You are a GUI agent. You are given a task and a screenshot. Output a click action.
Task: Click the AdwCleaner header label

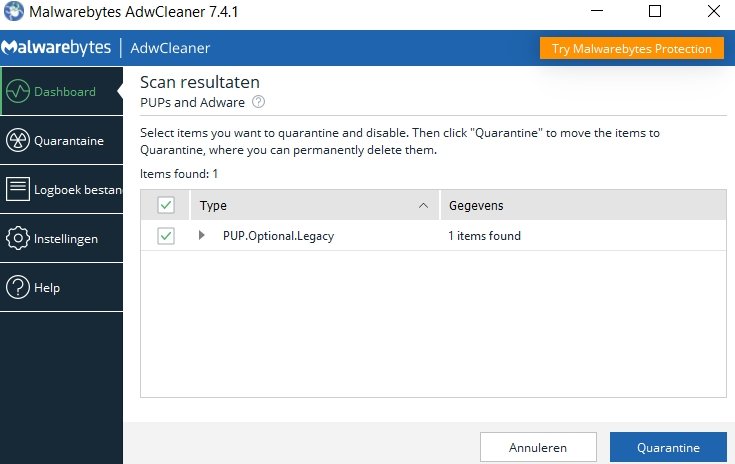(170, 48)
